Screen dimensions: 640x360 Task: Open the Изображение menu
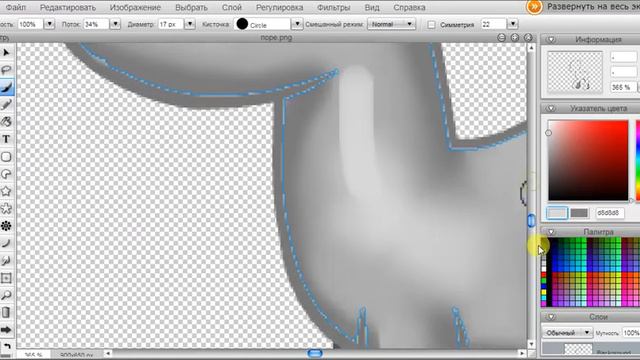pos(135,7)
